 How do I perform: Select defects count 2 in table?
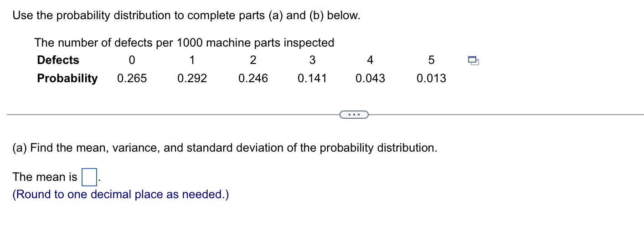click(253, 60)
